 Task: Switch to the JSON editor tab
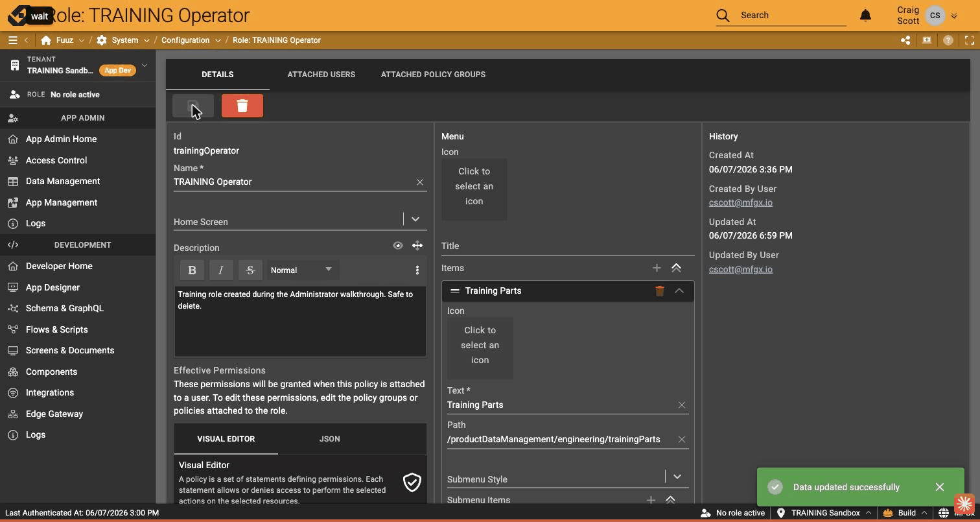pyautogui.click(x=329, y=439)
